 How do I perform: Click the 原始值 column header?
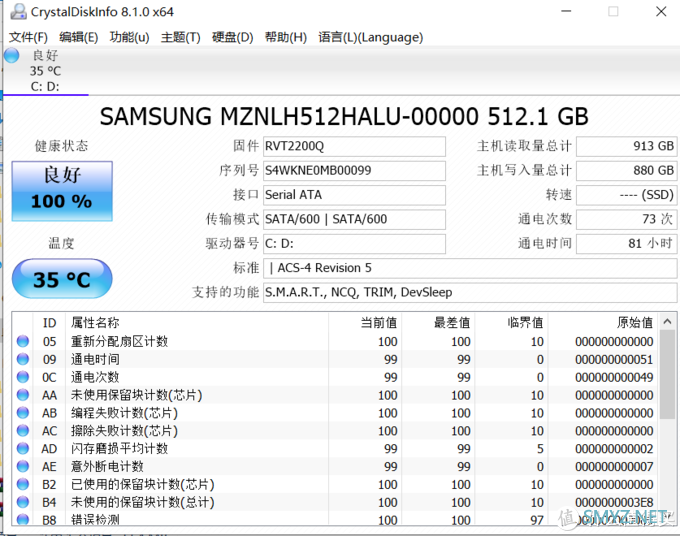(x=603, y=323)
